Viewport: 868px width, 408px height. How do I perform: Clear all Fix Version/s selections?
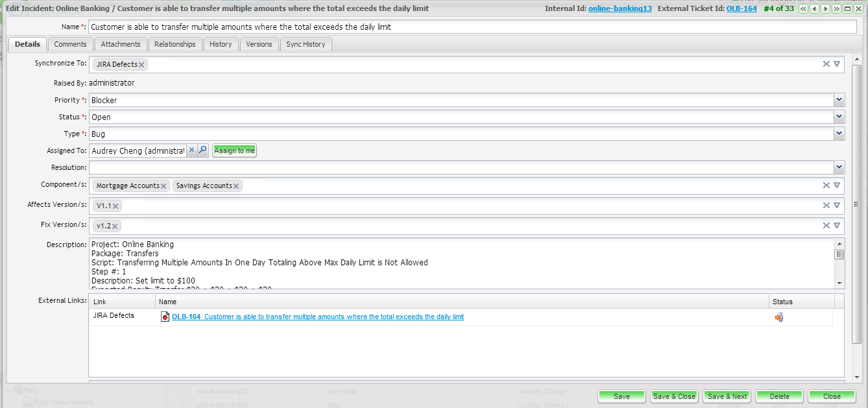pos(826,225)
